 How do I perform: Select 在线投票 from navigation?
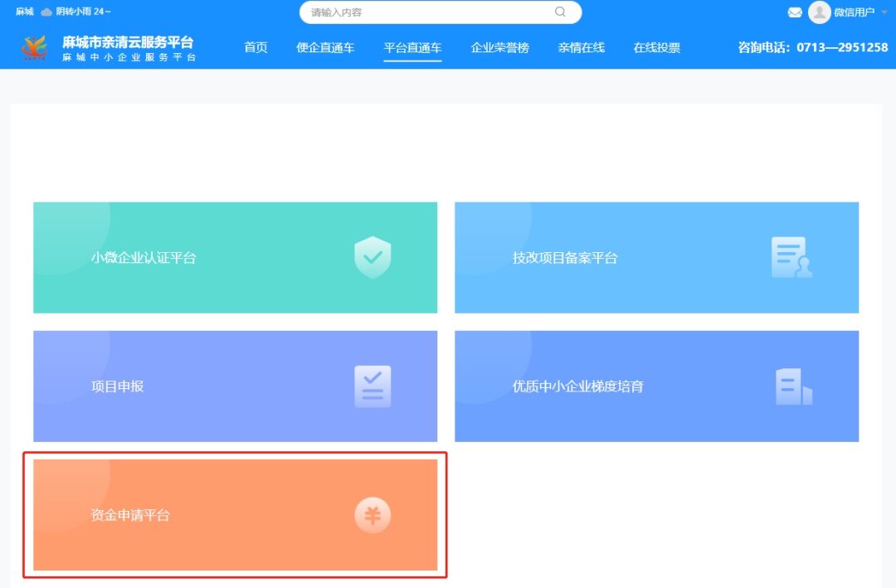[656, 48]
